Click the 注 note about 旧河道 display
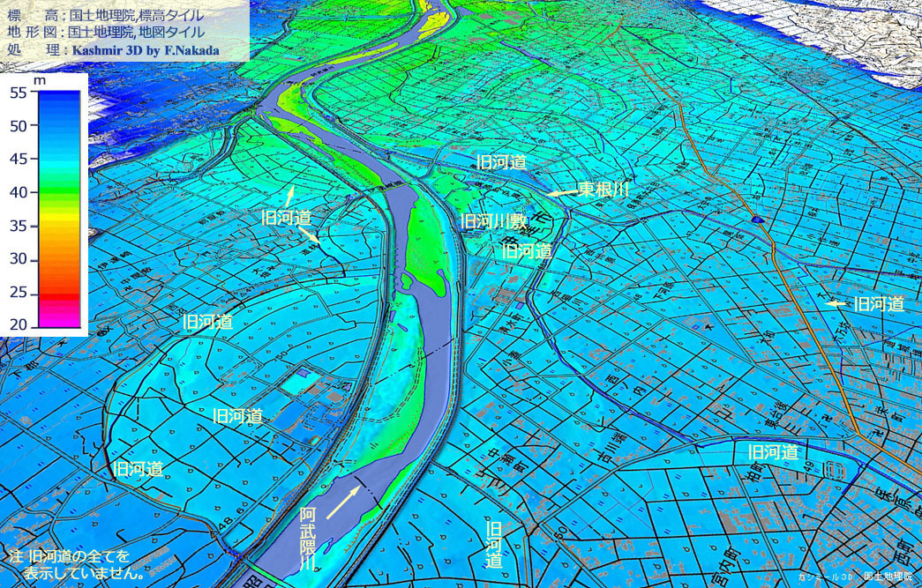 click(75, 564)
